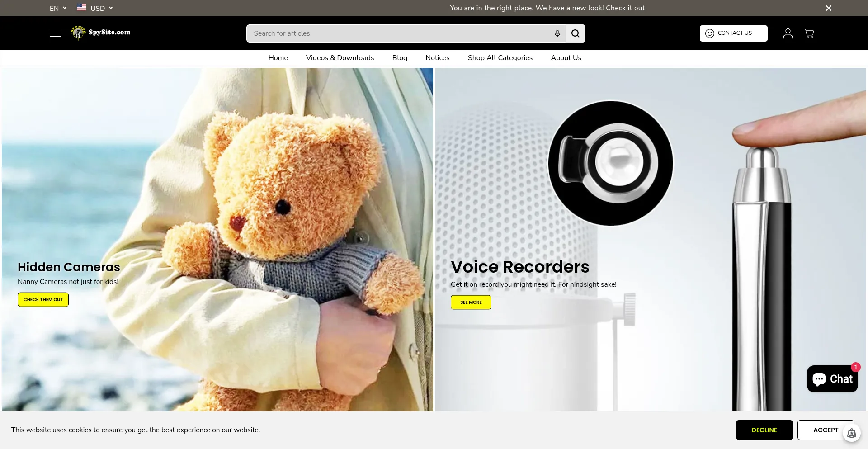Click the shopping bag icon near Accept
The image size is (868, 449).
coord(851,433)
